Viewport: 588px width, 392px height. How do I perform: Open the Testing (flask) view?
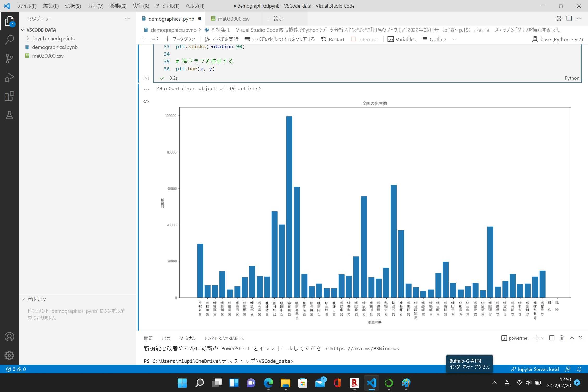pos(9,115)
